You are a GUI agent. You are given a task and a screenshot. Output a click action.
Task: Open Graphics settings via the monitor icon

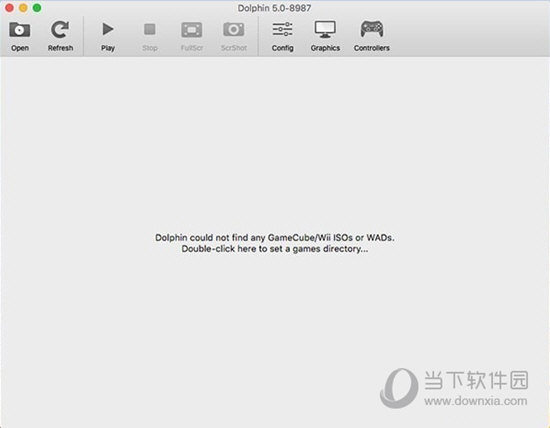tap(325, 29)
